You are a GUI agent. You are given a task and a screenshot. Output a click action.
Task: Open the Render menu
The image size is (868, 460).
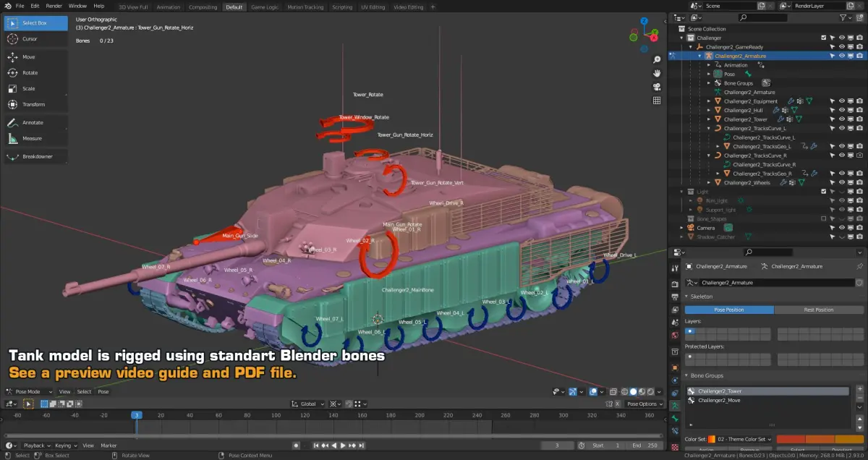tap(54, 7)
